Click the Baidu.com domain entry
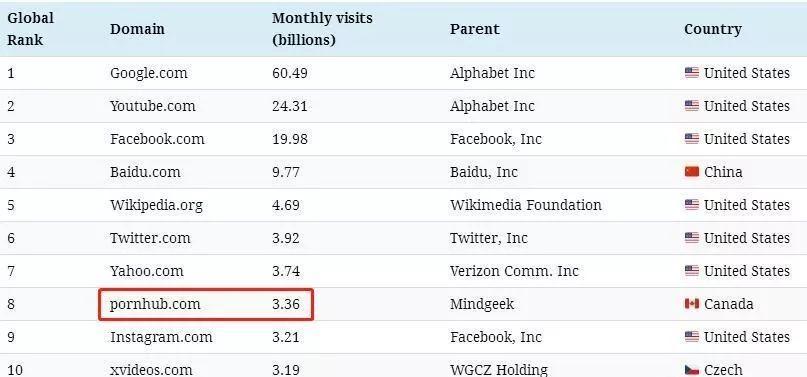Screen dimensions: 807x377 (x=145, y=172)
